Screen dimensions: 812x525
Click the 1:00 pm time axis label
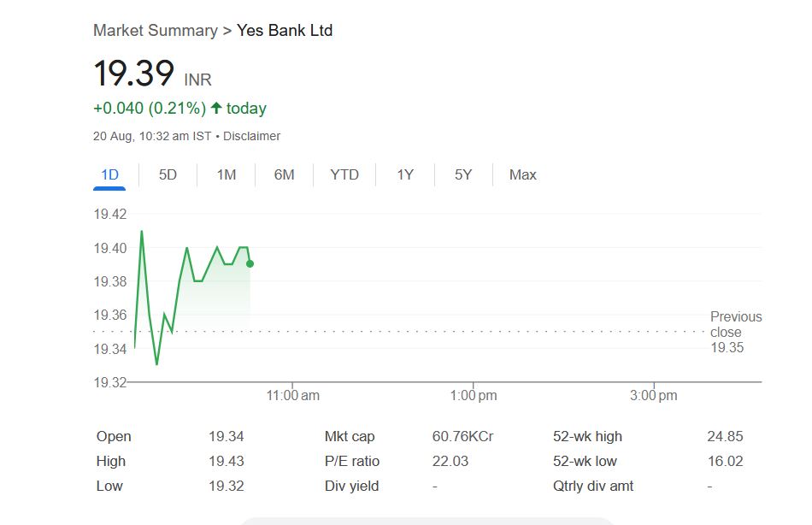[473, 395]
